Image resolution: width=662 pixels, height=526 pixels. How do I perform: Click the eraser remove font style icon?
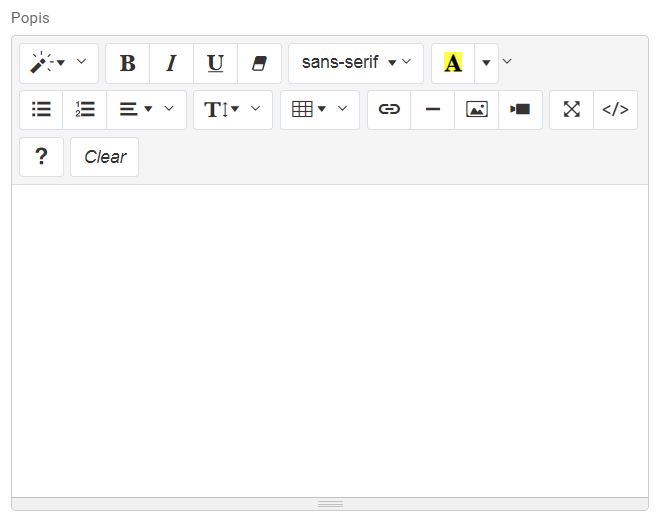coord(259,63)
